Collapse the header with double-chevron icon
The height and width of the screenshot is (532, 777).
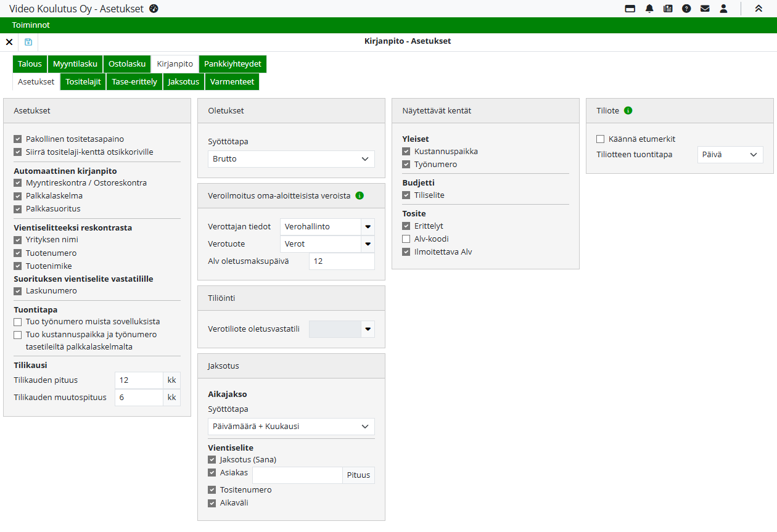758,9
